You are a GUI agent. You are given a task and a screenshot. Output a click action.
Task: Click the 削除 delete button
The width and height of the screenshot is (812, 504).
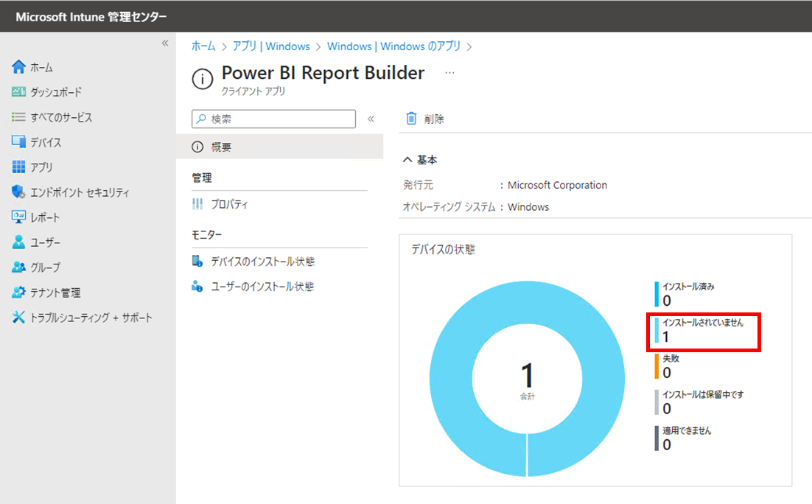(x=424, y=119)
